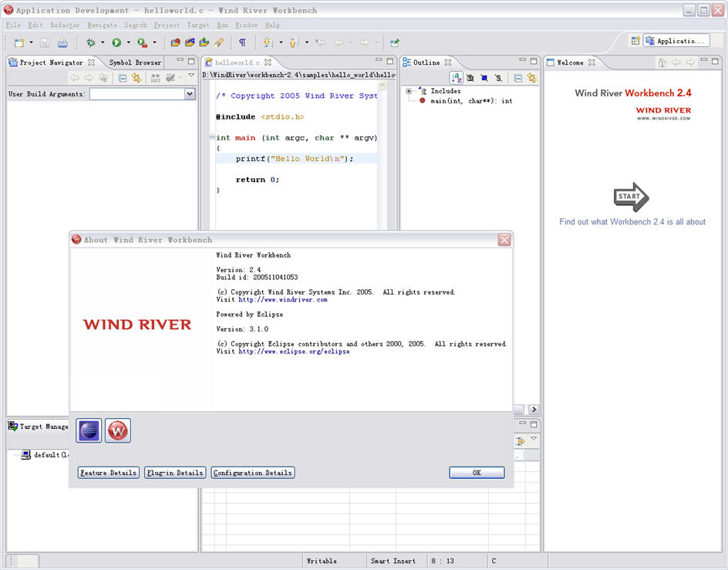This screenshot has height=570, width=728.
Task: Click Collapse All in Project Navigator toolbar
Action: coord(122,78)
